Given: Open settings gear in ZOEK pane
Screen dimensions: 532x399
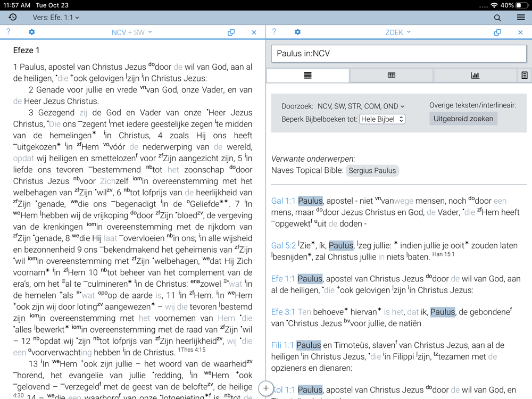Looking at the screenshot, I should click(x=297, y=32).
